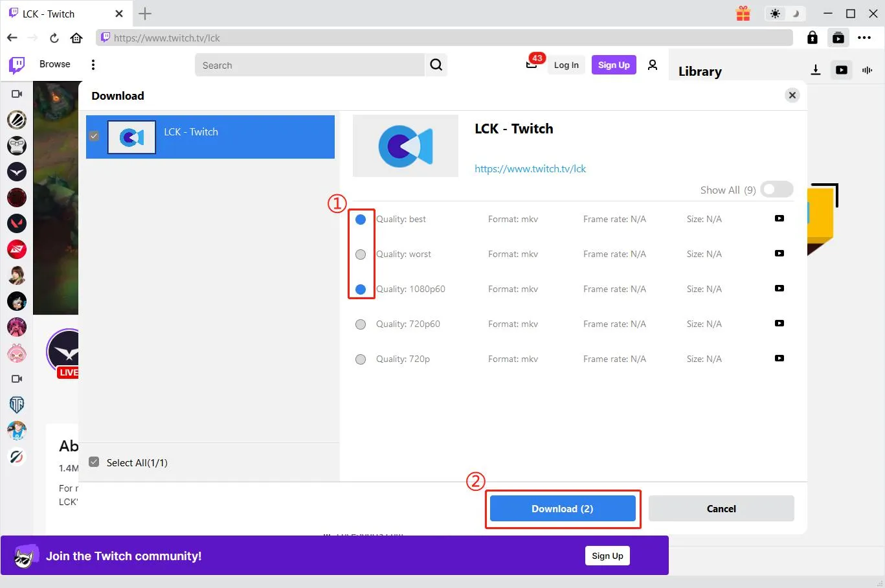
Task: Open the three-dot more menu beside Browse
Action: 93,65
